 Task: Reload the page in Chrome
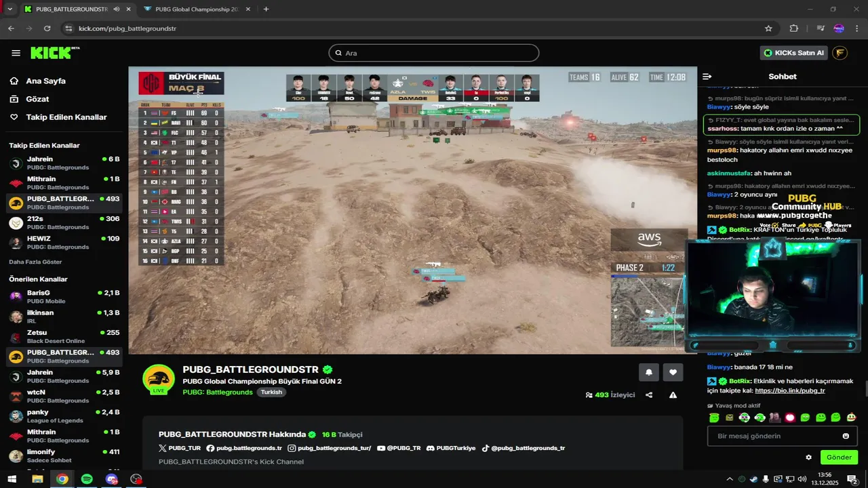pyautogui.click(x=47, y=28)
